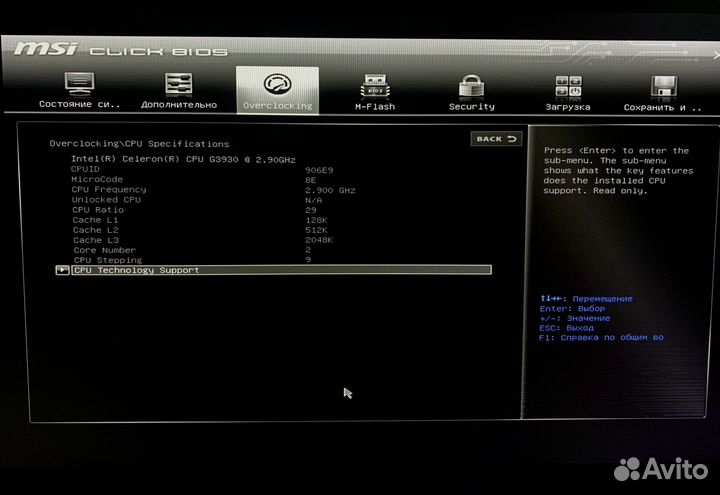Click the padlock icon above Security
Image resolution: width=720 pixels, height=495 pixels.
[x=471, y=85]
